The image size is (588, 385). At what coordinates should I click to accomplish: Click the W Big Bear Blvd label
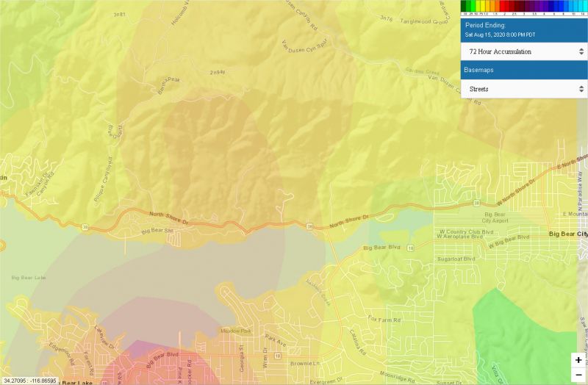(x=509, y=242)
